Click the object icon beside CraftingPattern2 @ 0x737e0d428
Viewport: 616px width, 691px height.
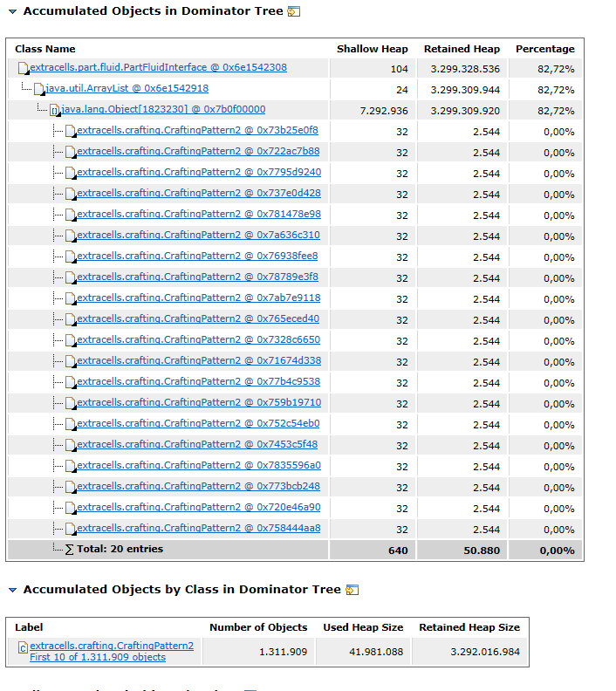pyautogui.click(x=71, y=194)
